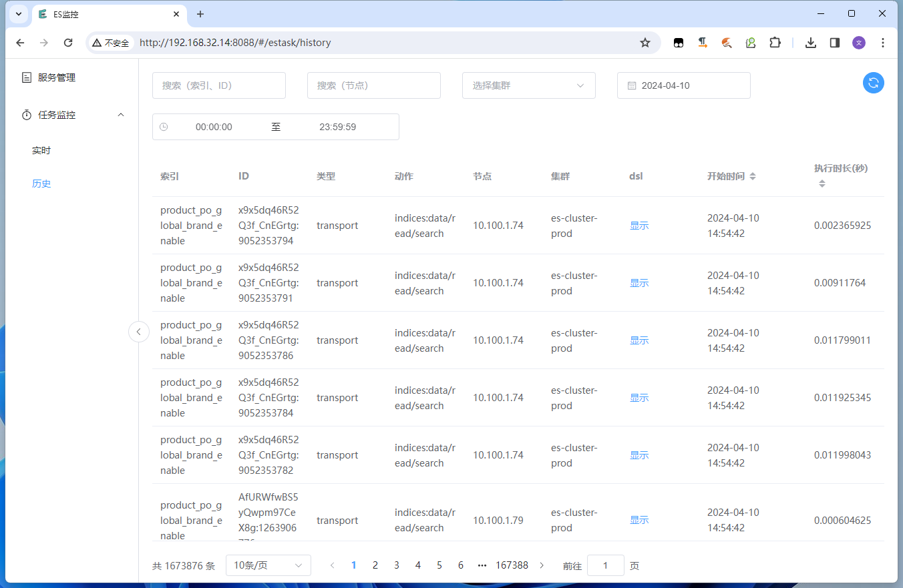Screen dimensions: 903x588
Task: Open the browser profile avatar
Action: coord(859,43)
